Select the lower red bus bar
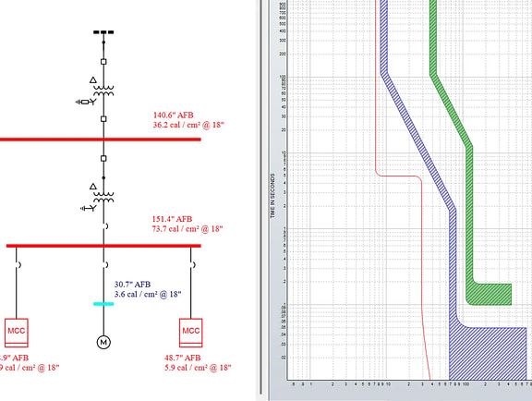The height and width of the screenshot is (401, 532). (103, 246)
